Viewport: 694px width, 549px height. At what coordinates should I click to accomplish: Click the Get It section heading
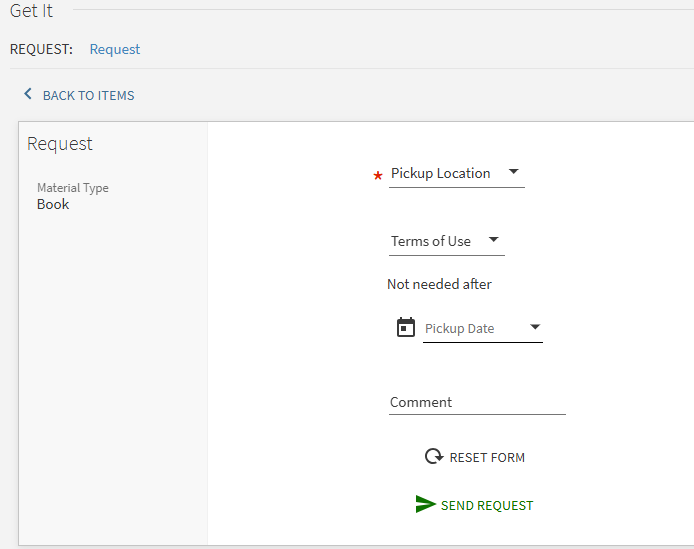[x=31, y=11]
